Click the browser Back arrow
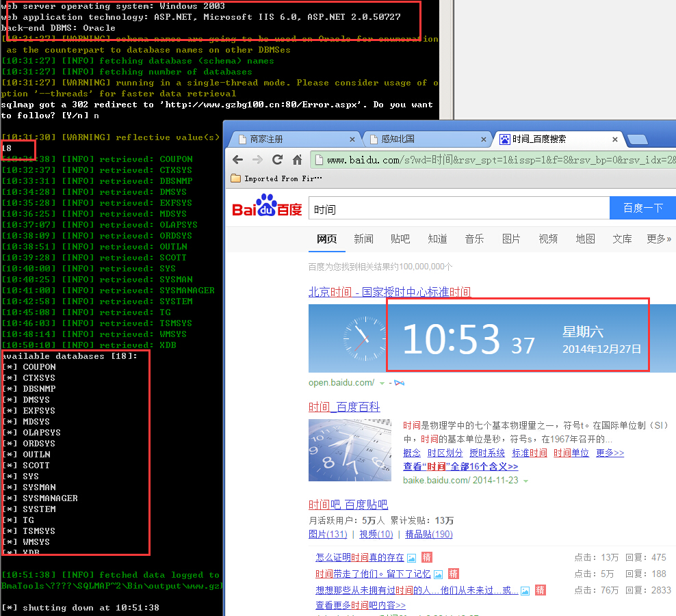 (x=237, y=160)
